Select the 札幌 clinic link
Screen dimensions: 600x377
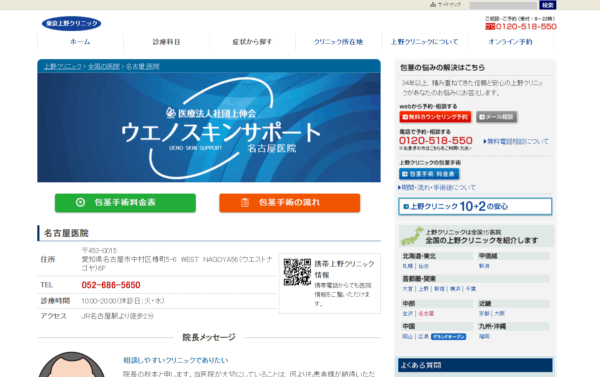[408, 266]
